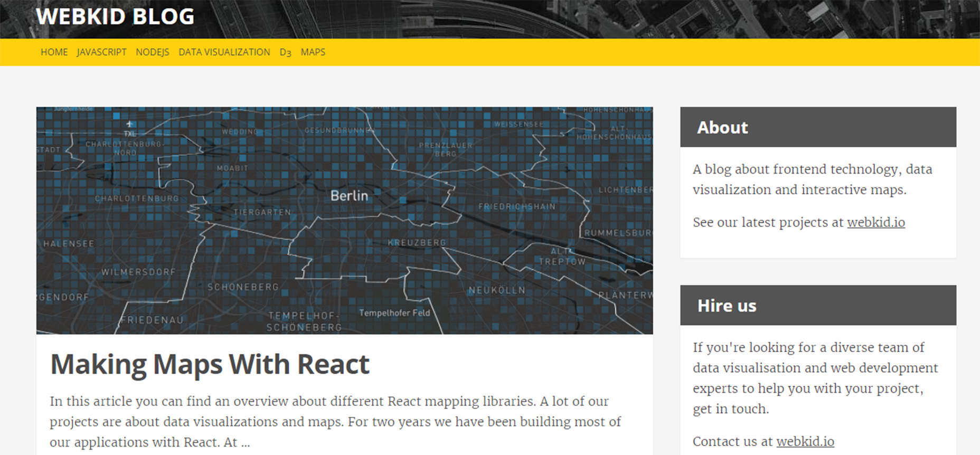Image resolution: width=980 pixels, height=455 pixels.
Task: Open the HOME menu item
Action: coord(54,52)
